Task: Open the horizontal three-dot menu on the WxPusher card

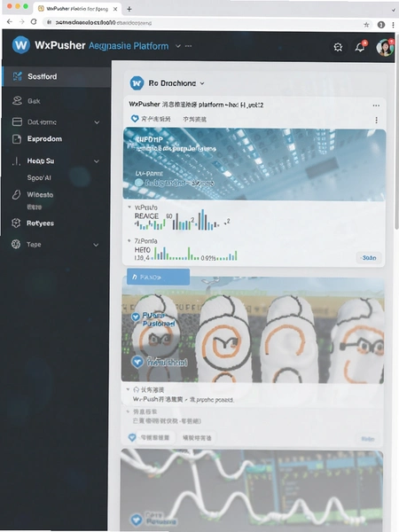Action: coord(376,106)
